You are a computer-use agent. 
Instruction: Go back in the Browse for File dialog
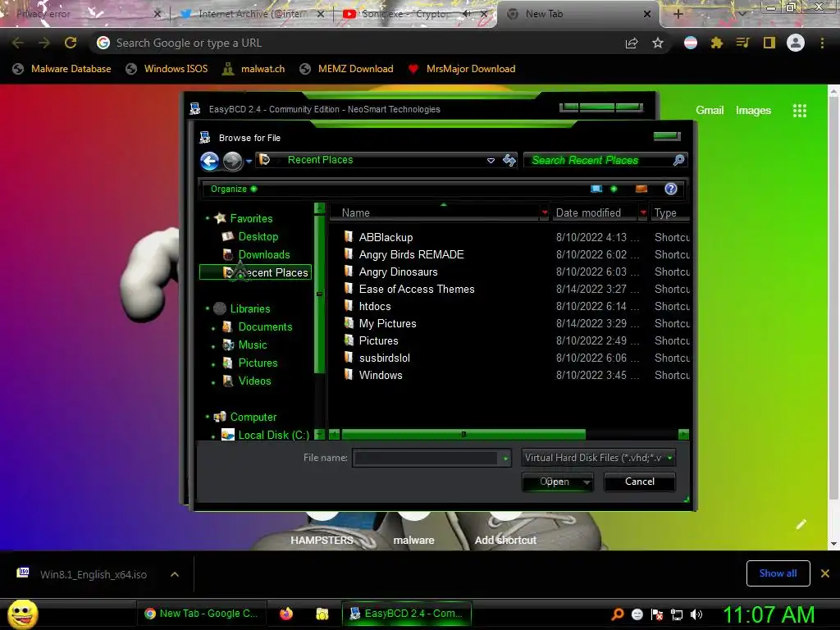click(x=209, y=161)
